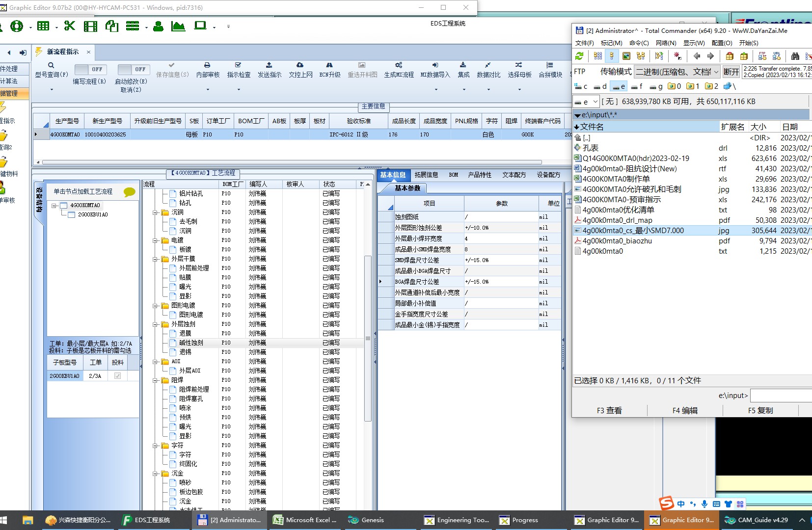Collapse the 阻焊 process group
Viewport: 812px width, 530px height.
click(155, 380)
